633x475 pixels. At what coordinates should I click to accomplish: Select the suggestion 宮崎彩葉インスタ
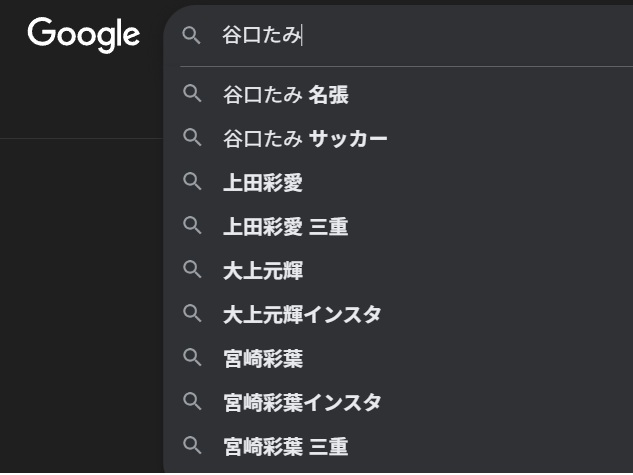[302, 402]
